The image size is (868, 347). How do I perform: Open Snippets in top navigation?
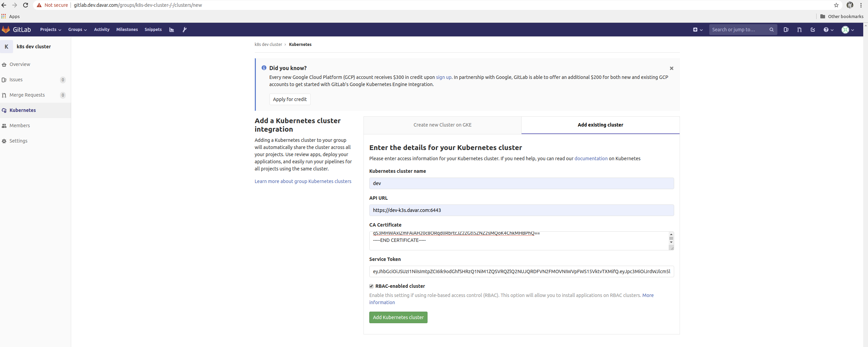[x=153, y=30]
